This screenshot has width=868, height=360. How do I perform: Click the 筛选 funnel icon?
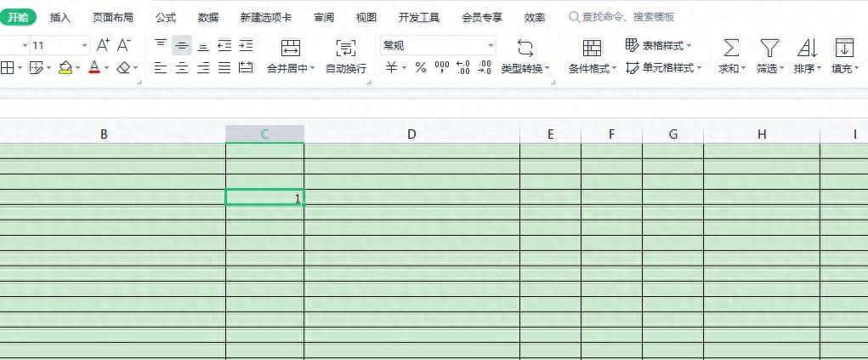[769, 48]
